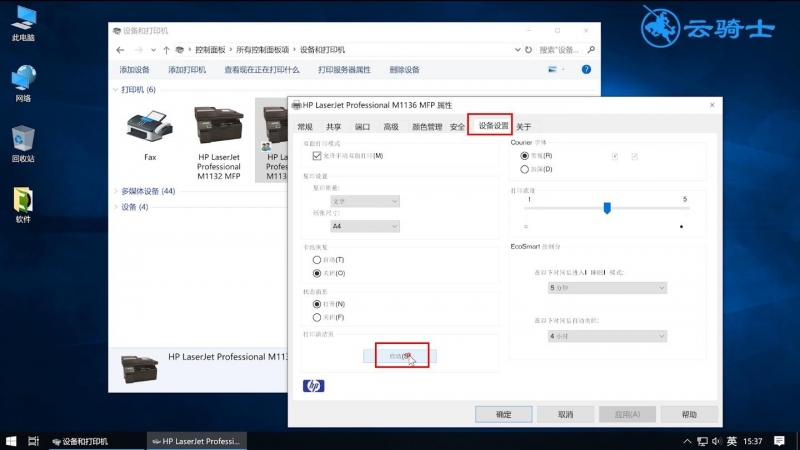800x450 pixels.
Task: Select the Fax printer icon
Action: click(149, 135)
